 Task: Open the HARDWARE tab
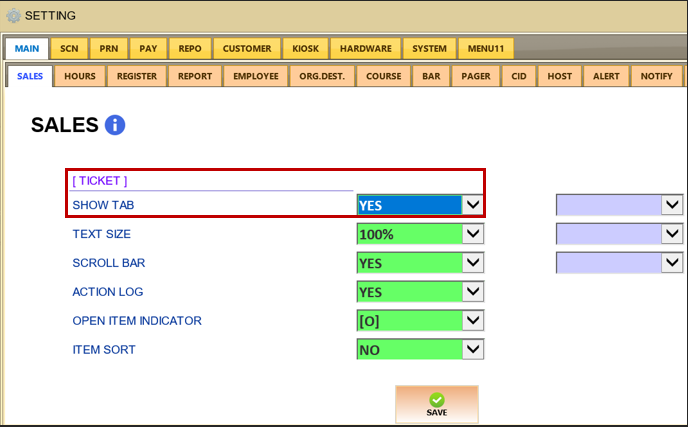point(365,48)
